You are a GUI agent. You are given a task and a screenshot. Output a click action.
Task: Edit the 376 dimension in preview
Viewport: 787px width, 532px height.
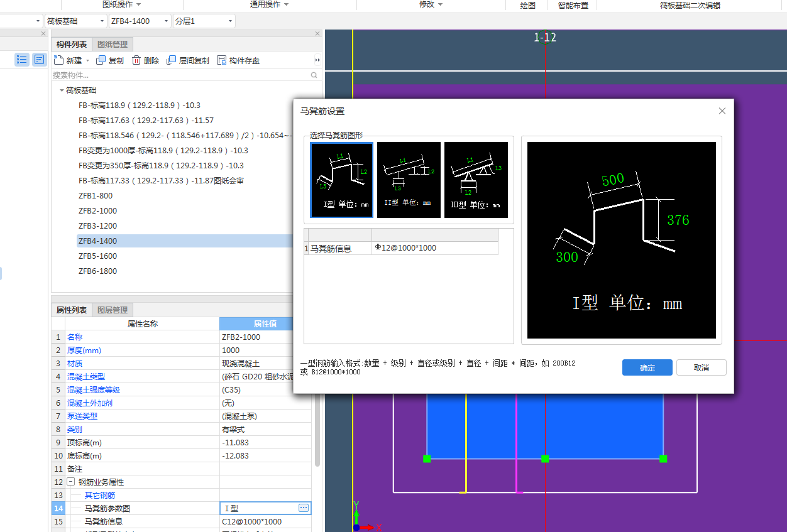tap(678, 220)
